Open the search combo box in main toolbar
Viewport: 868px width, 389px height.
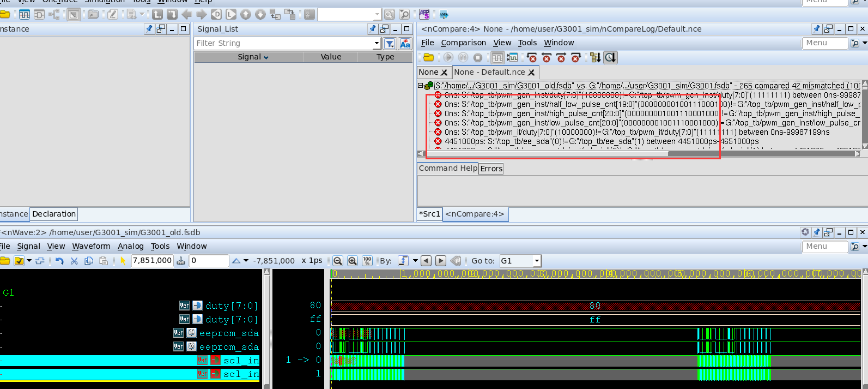(x=349, y=14)
